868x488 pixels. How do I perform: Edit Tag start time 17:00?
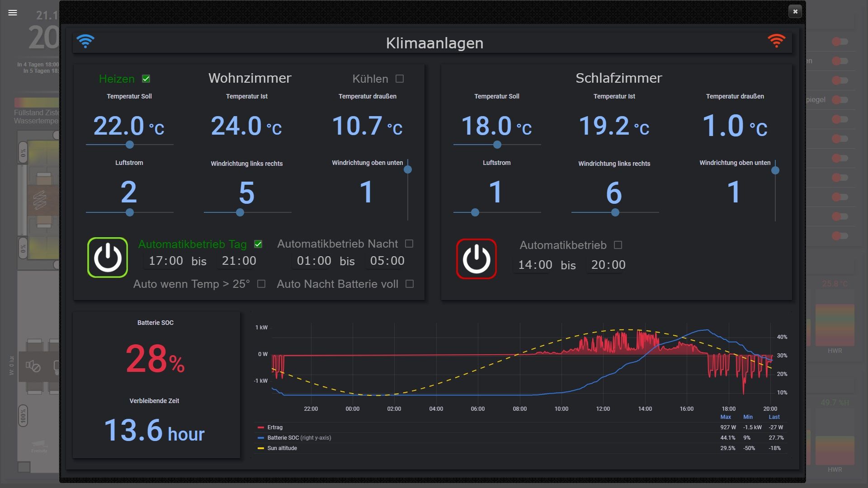pyautogui.click(x=166, y=261)
